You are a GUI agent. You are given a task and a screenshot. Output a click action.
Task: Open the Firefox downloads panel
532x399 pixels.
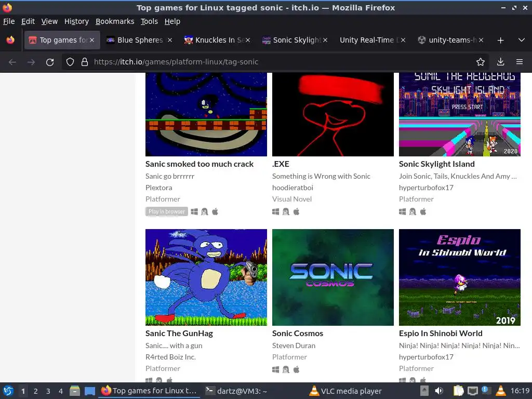coord(500,62)
